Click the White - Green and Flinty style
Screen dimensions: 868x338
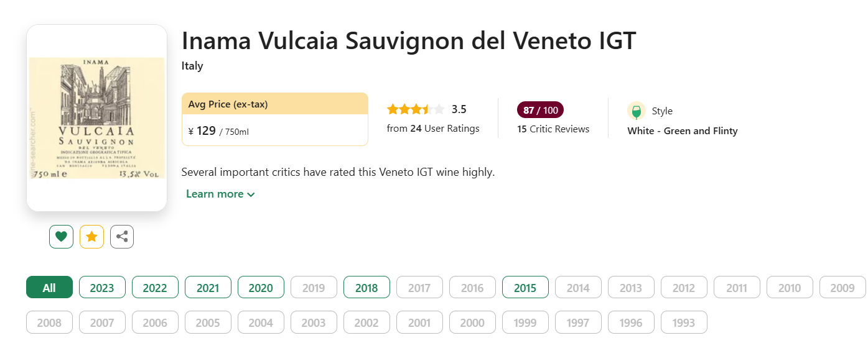point(682,131)
